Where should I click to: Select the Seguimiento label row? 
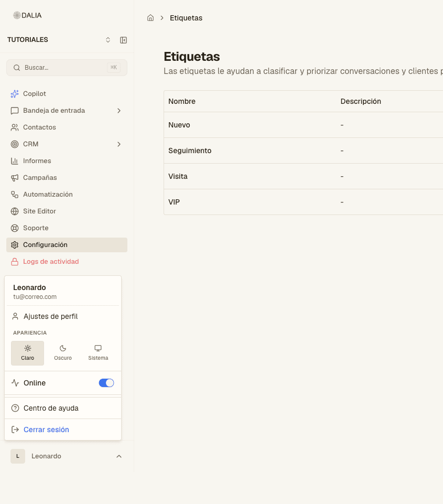(x=303, y=151)
